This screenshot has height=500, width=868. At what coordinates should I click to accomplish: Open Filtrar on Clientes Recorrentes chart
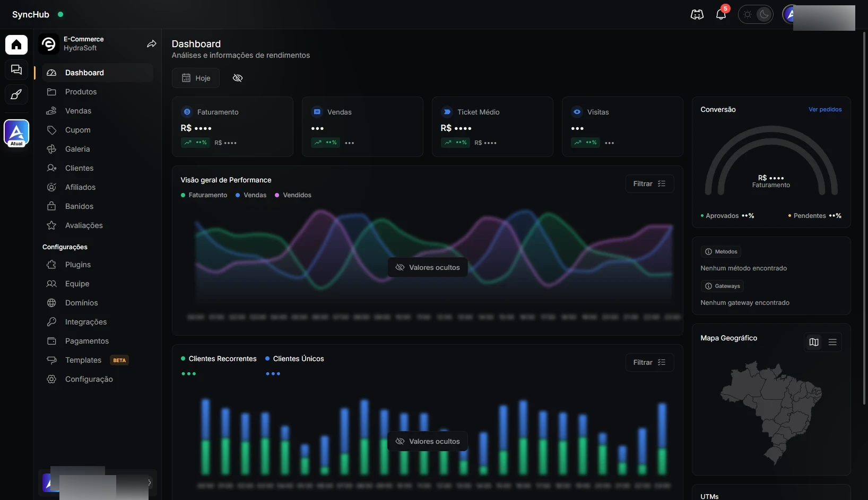pyautogui.click(x=649, y=362)
